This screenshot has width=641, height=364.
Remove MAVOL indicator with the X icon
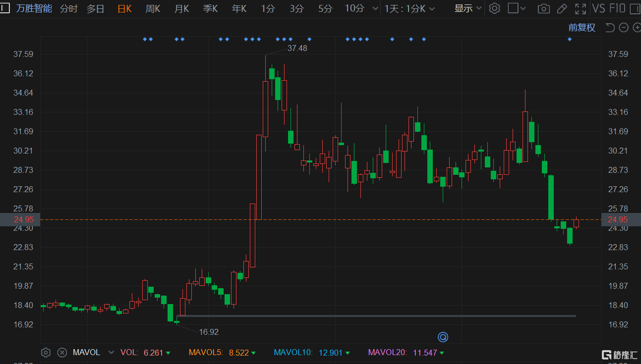62,353
